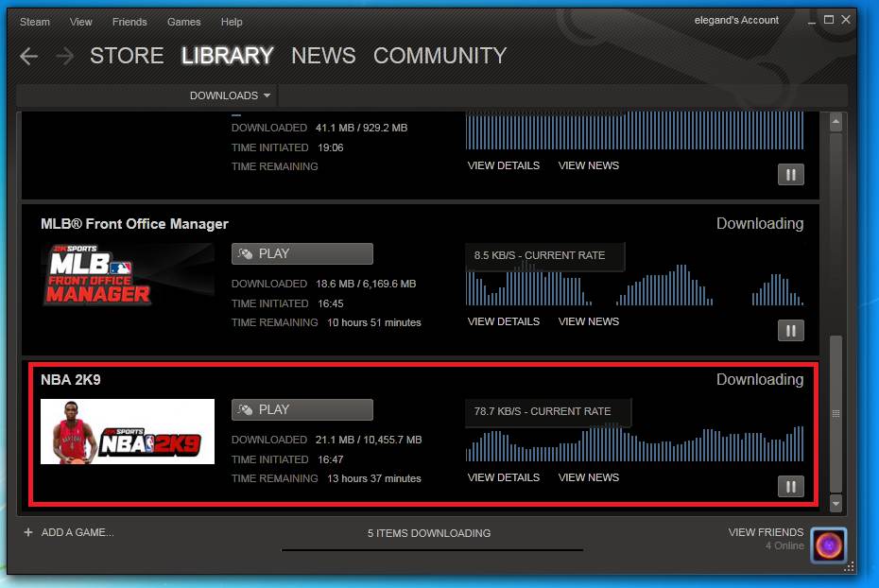The image size is (879, 588).
Task: View news for the 929.2 MB download
Action: pos(589,166)
